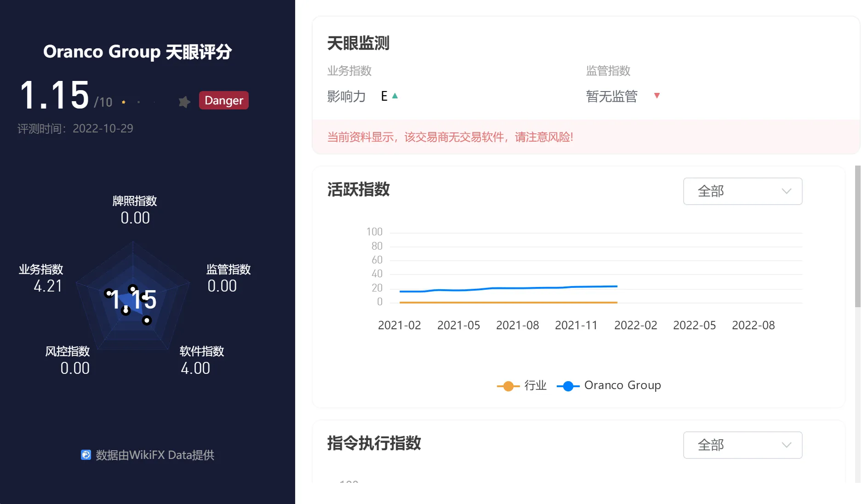
Task: Click the 1.15 overall score
Action: [x=55, y=95]
